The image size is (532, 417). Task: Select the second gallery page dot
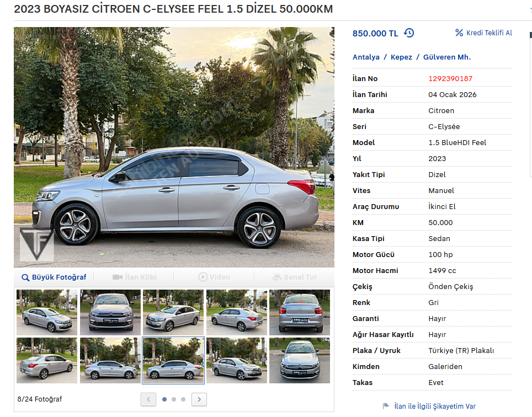coord(174,399)
